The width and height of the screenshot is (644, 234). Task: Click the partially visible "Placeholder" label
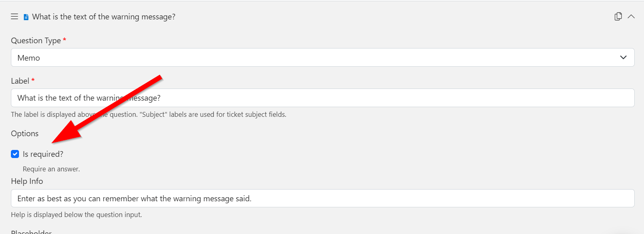click(31, 232)
